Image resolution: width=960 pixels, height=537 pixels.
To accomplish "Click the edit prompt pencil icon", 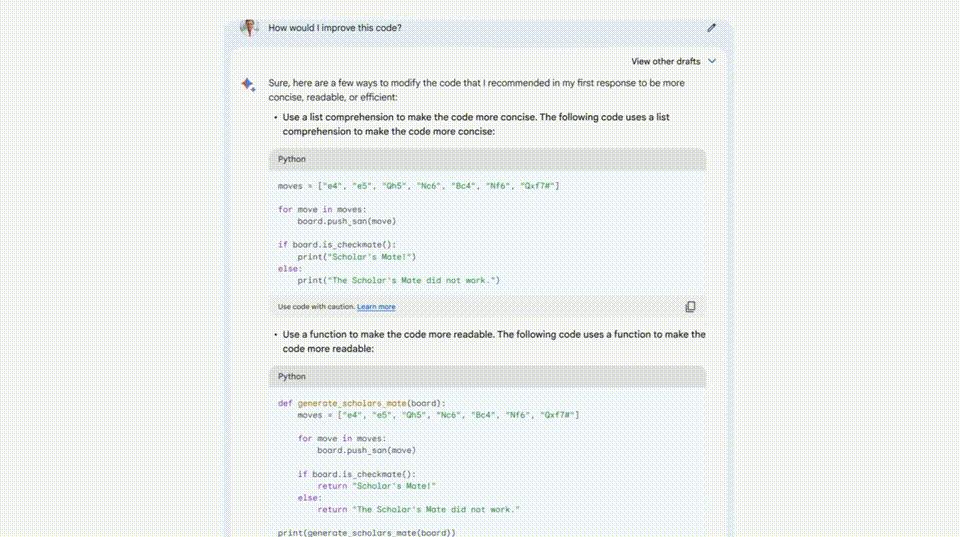I will 711,28.
